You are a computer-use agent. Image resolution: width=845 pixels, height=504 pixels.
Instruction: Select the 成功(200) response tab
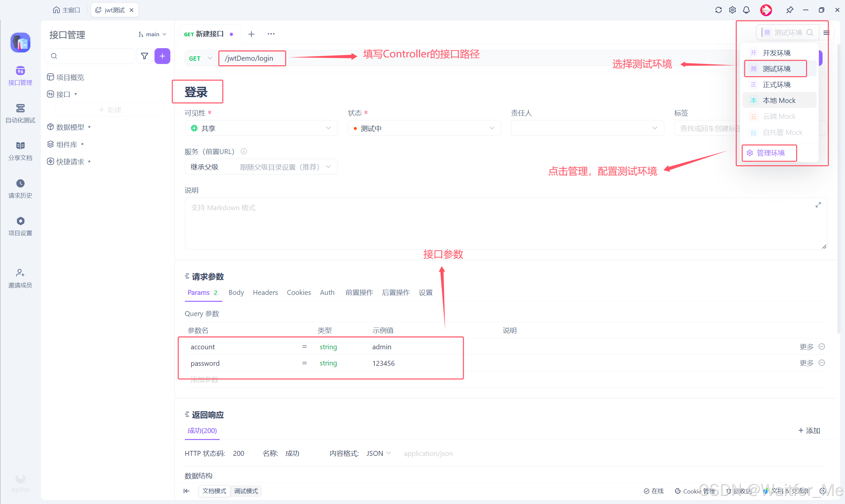[202, 431]
